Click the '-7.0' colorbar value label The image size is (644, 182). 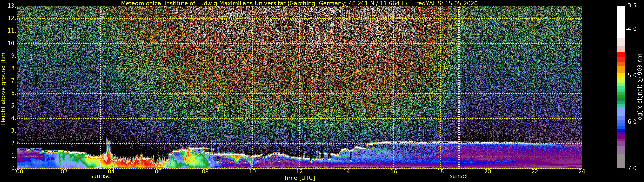pos(631,168)
